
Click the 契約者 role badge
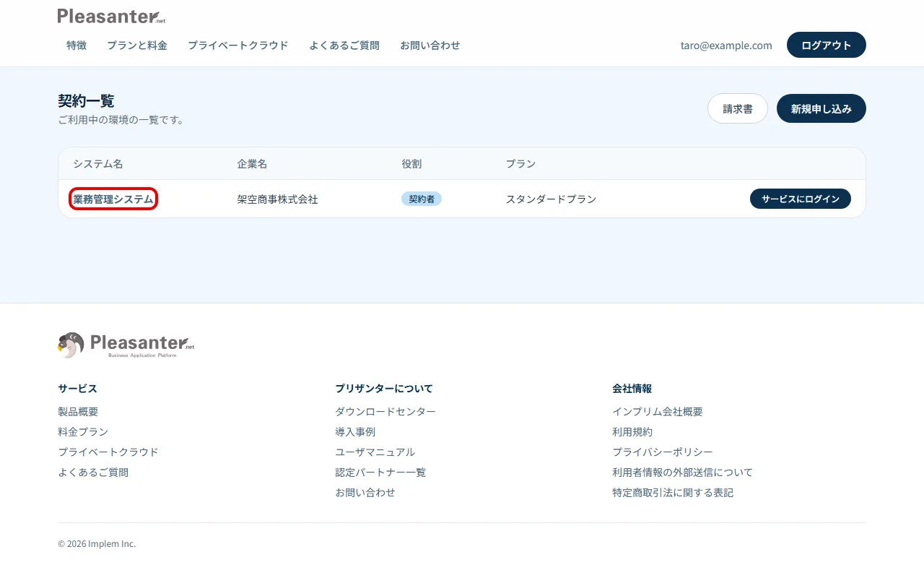click(422, 199)
